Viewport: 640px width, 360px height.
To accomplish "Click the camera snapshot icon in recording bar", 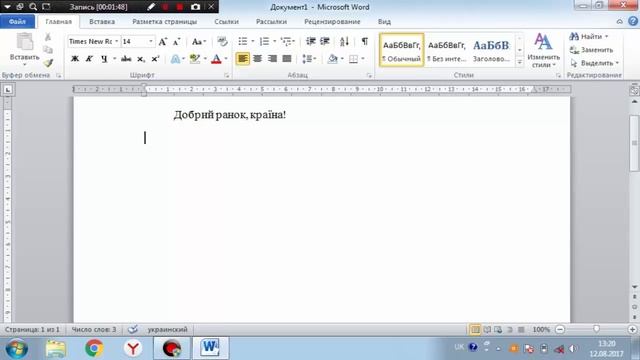I will click(x=196, y=7).
